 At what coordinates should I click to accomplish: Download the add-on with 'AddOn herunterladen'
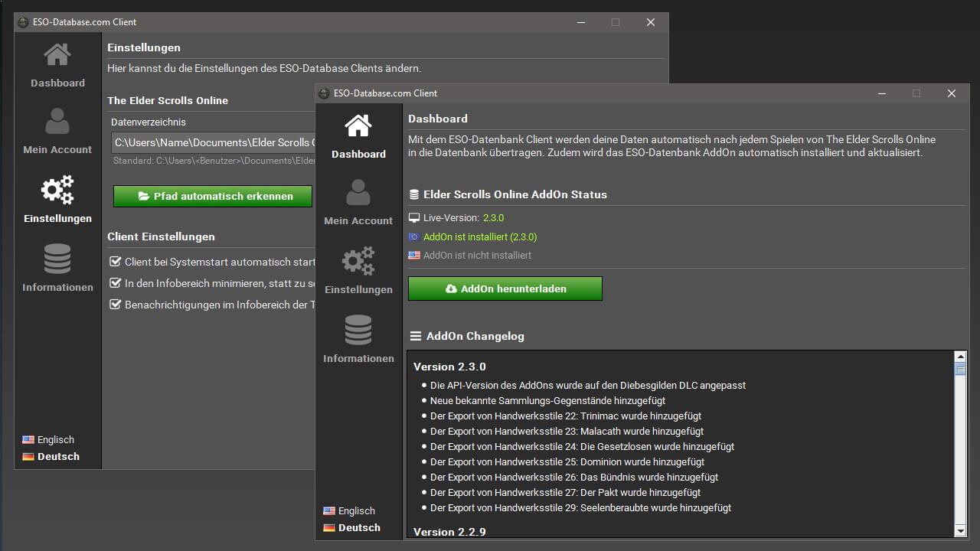click(x=505, y=289)
